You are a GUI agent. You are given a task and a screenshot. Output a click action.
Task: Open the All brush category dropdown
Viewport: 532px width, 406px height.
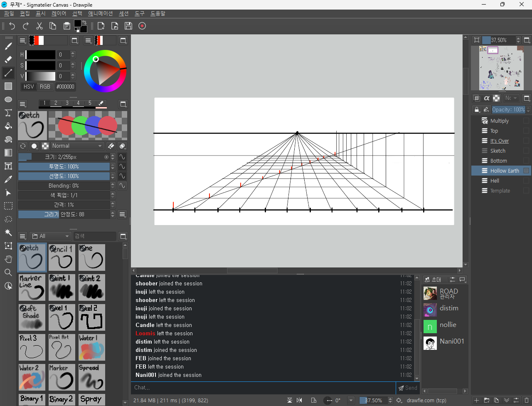50,236
